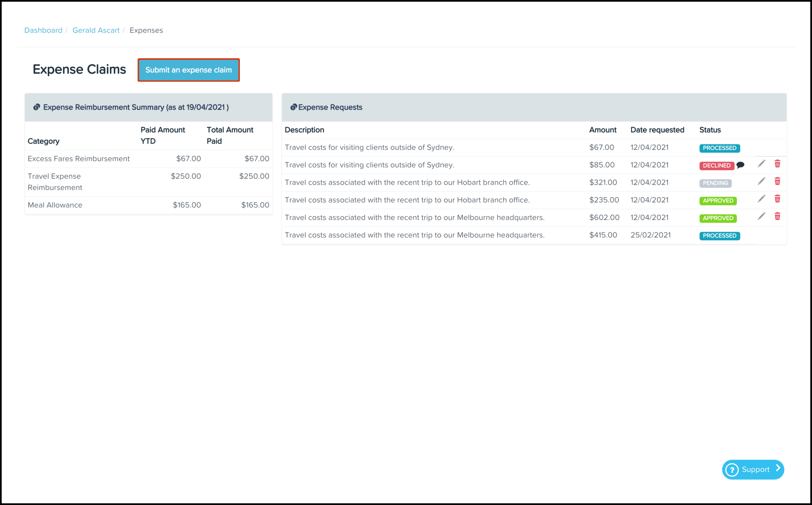Click the PROCESSED badge for $415.00 claim
The image size is (812, 505).
(x=719, y=236)
